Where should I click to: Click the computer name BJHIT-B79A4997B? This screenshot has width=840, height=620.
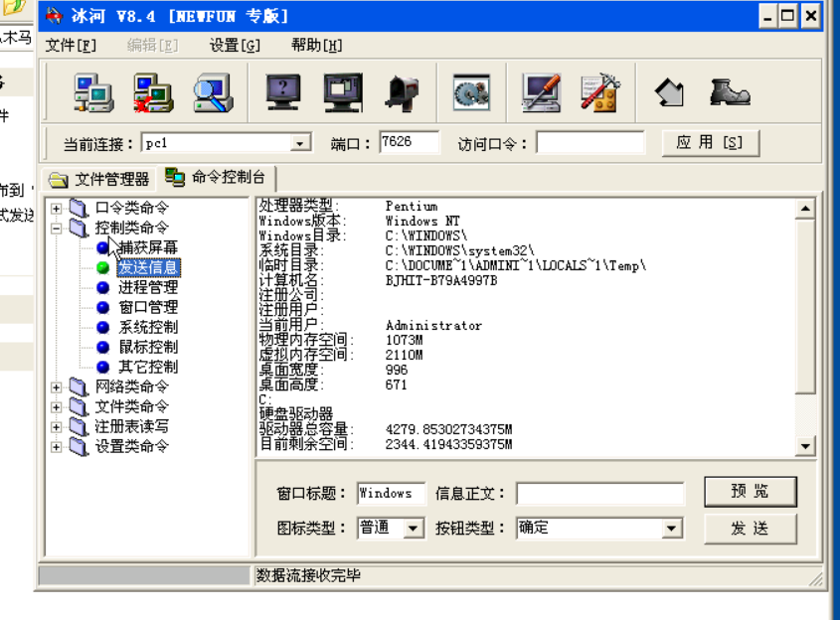(x=441, y=280)
